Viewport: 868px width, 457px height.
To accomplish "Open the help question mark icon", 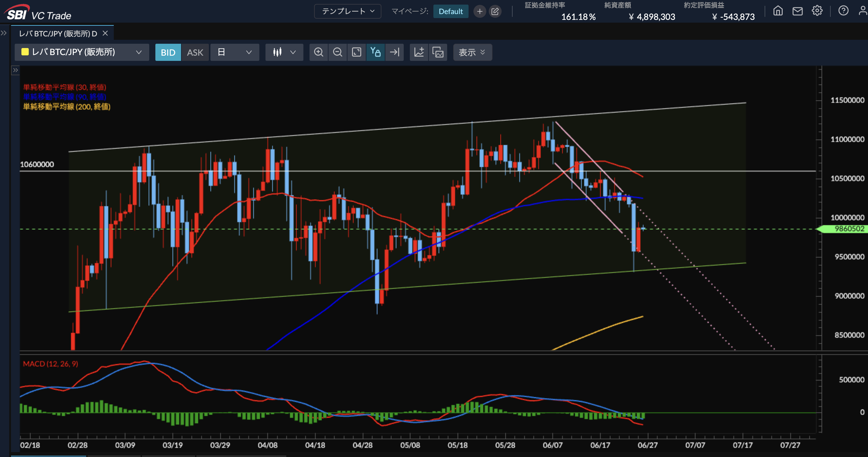I will coord(843,11).
